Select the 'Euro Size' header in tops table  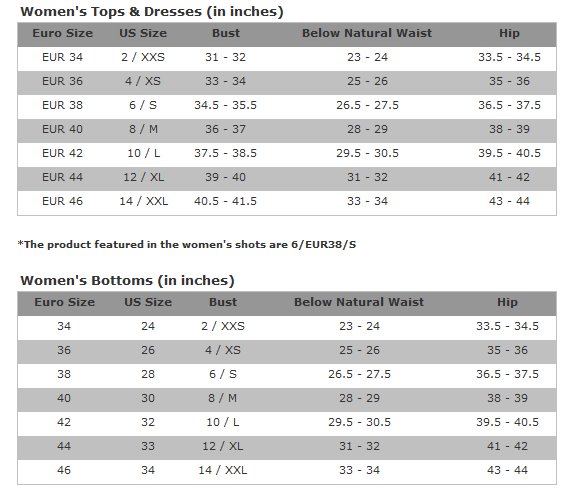coord(63,33)
